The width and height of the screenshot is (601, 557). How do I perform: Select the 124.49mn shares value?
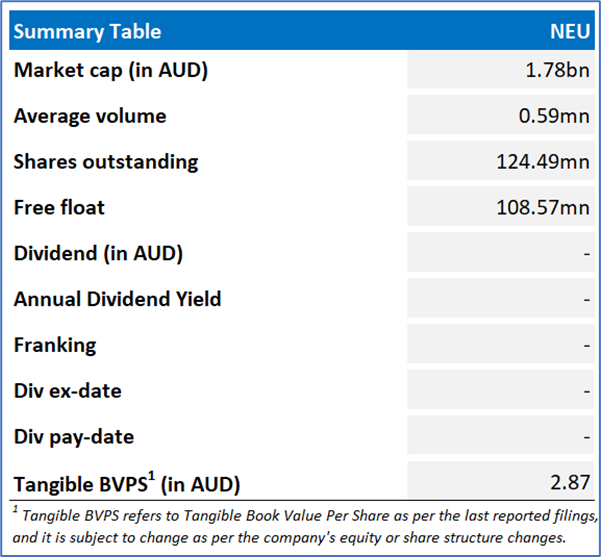point(543,161)
